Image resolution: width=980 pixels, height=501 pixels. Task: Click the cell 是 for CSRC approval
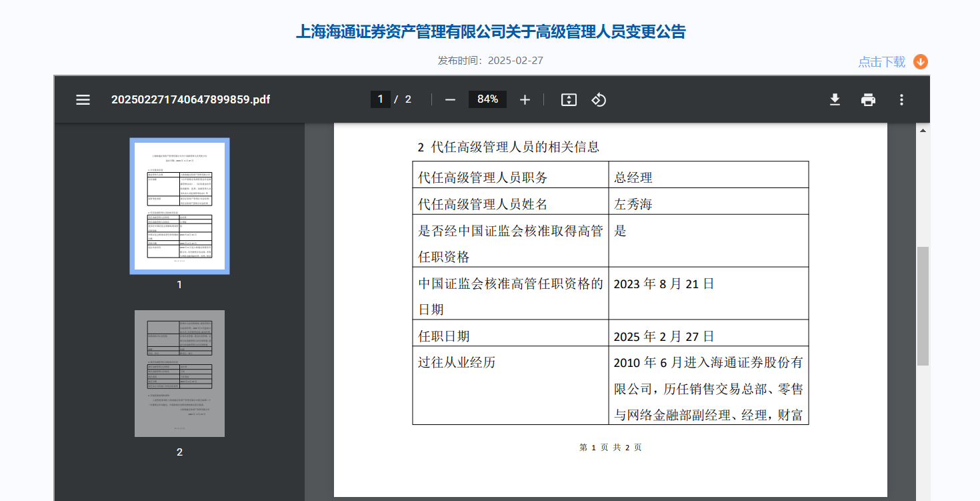pos(709,241)
